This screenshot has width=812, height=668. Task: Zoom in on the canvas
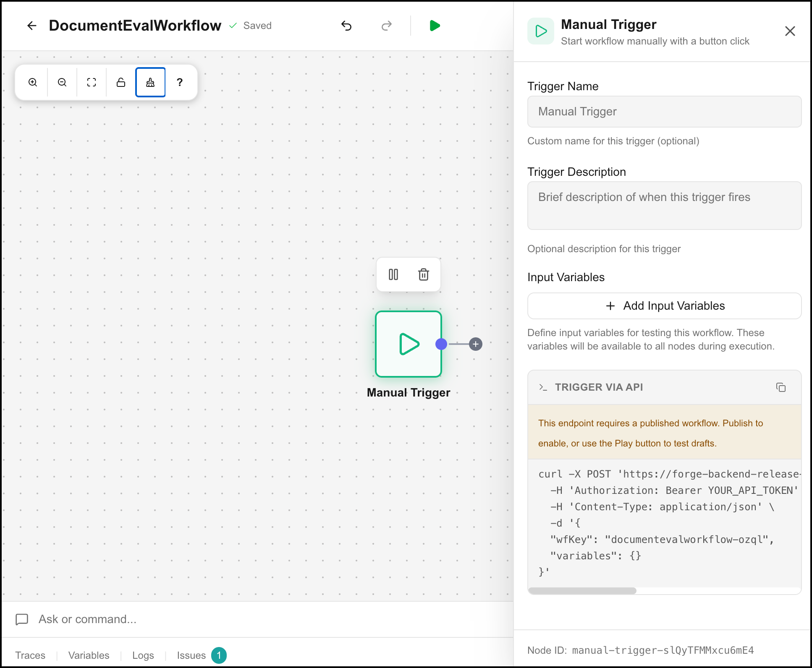[33, 82]
